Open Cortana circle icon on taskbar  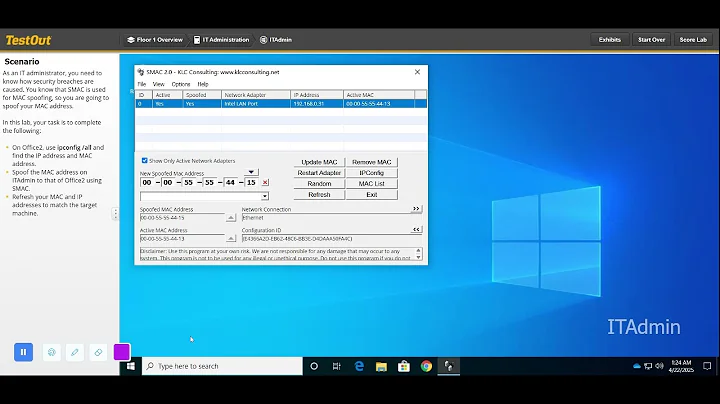314,366
